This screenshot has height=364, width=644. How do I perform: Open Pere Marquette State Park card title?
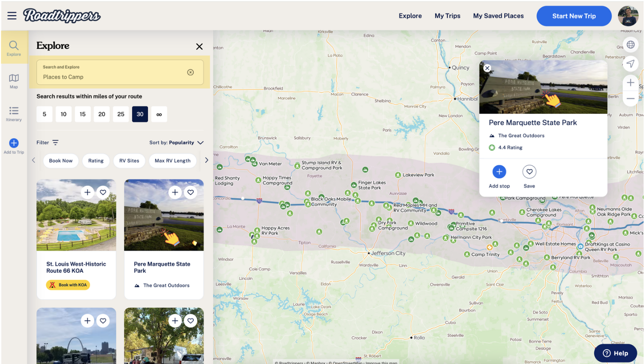point(162,267)
